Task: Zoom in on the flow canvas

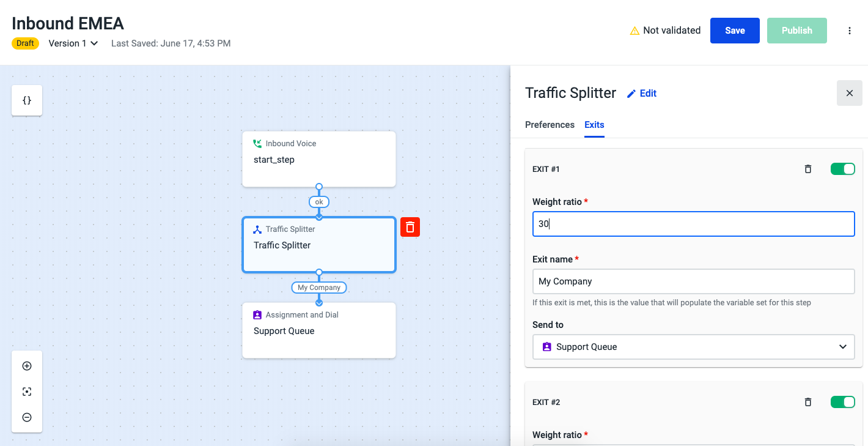Action: (27, 366)
